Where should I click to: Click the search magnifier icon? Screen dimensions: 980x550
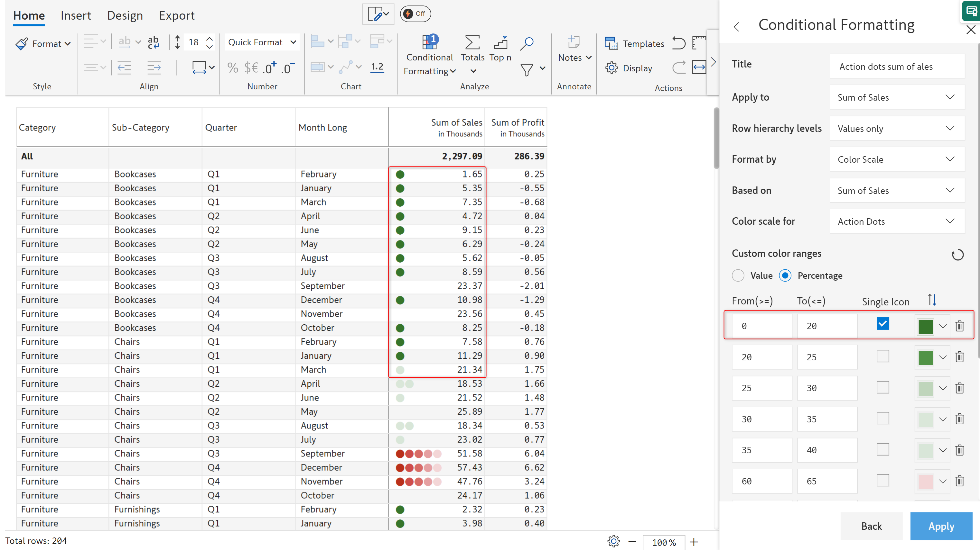pos(527,43)
